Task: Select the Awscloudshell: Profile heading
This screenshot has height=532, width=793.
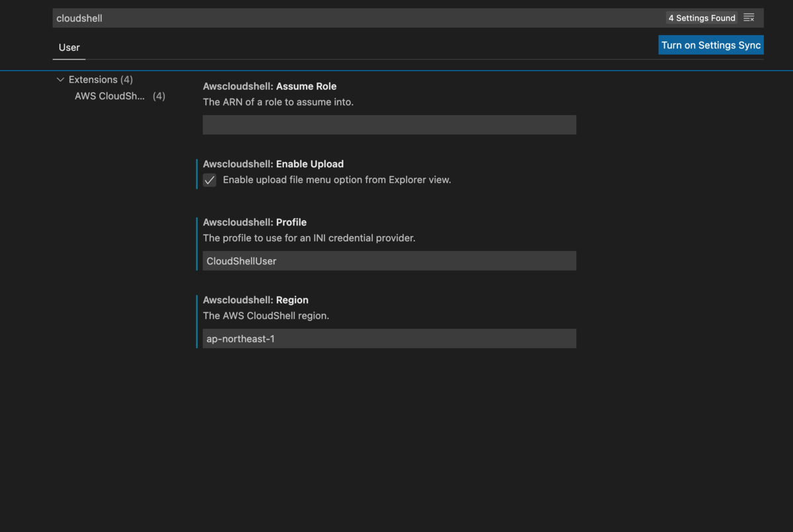Action: tap(255, 222)
